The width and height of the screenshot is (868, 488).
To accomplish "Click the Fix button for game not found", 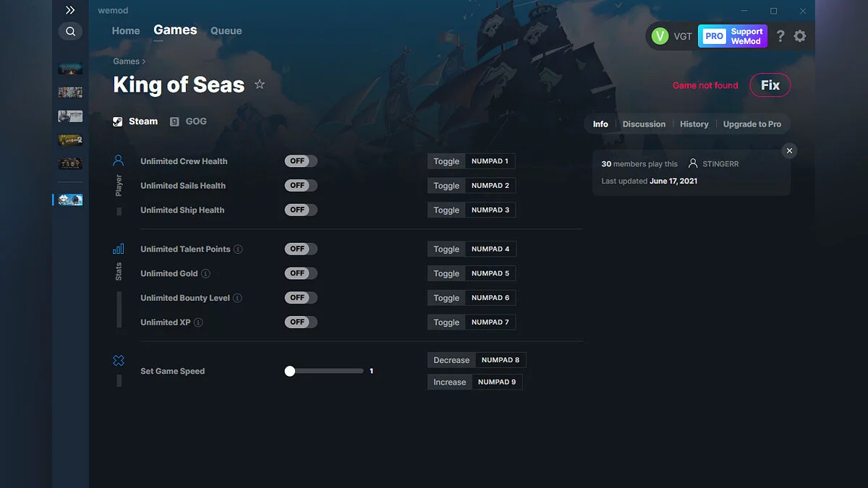I will click(x=770, y=85).
